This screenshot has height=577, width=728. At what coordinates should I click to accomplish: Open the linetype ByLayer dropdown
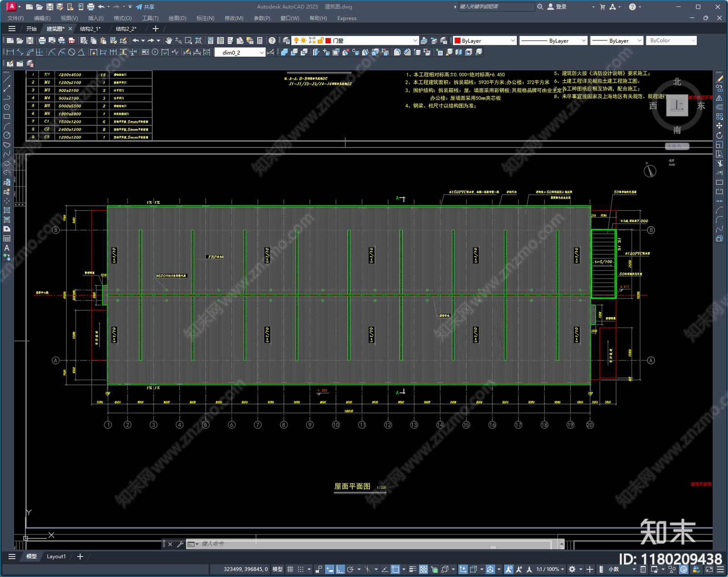553,40
